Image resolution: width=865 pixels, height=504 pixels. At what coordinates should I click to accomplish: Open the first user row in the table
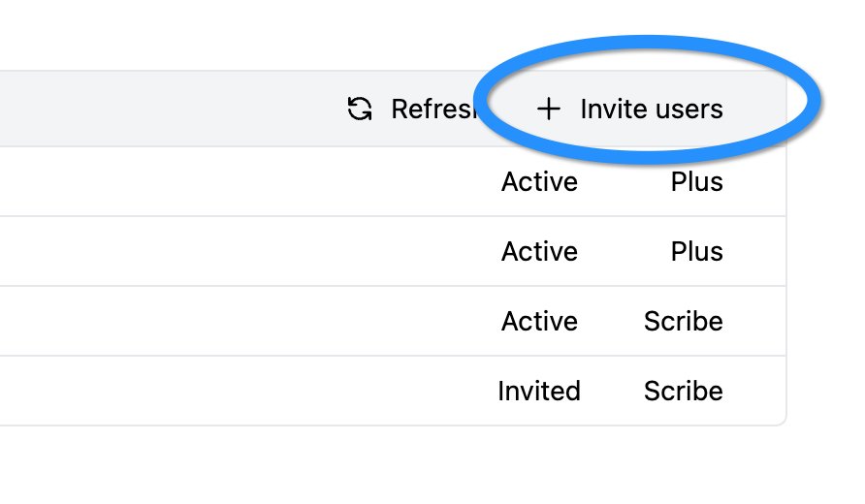pos(242,182)
